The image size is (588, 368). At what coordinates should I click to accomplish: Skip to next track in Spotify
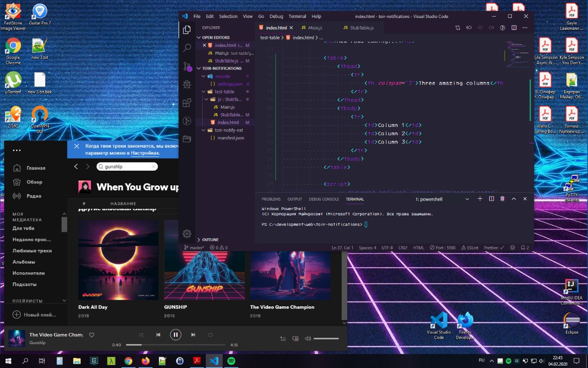point(193,335)
